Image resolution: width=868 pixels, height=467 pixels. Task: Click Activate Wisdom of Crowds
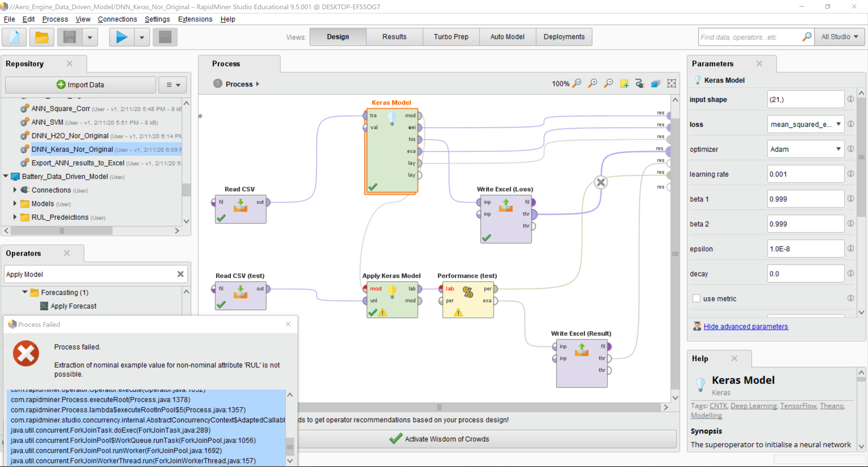(439, 439)
